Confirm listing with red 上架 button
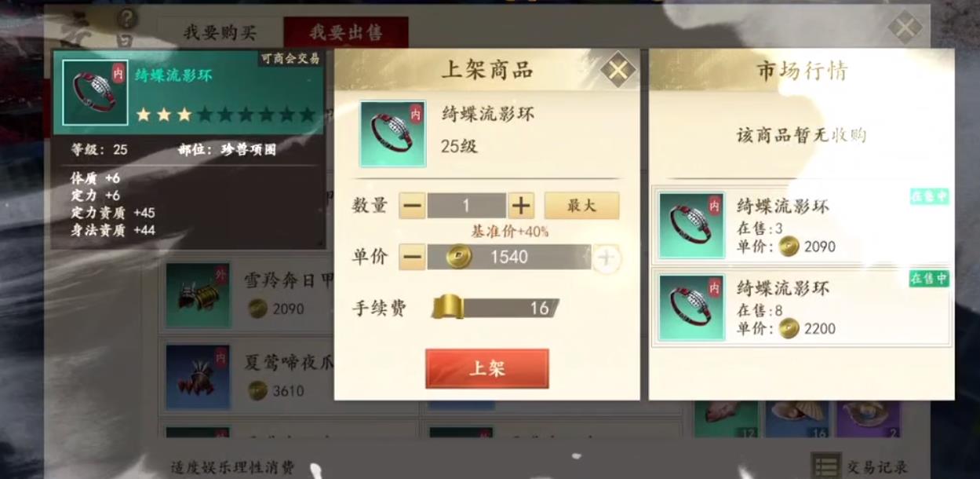Viewport: 980px width, 479px height. tap(487, 369)
